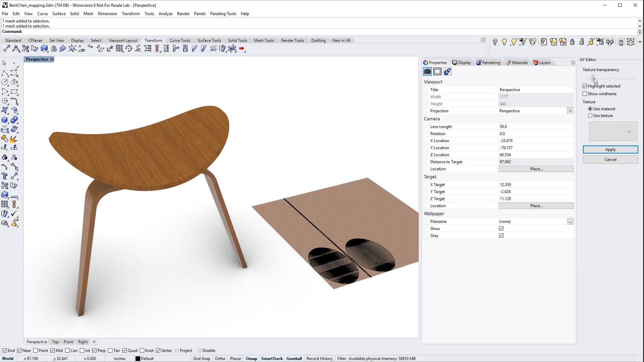The height and width of the screenshot is (362, 644).
Task: Click the wallpaper Filename browse field
Action: point(570,221)
